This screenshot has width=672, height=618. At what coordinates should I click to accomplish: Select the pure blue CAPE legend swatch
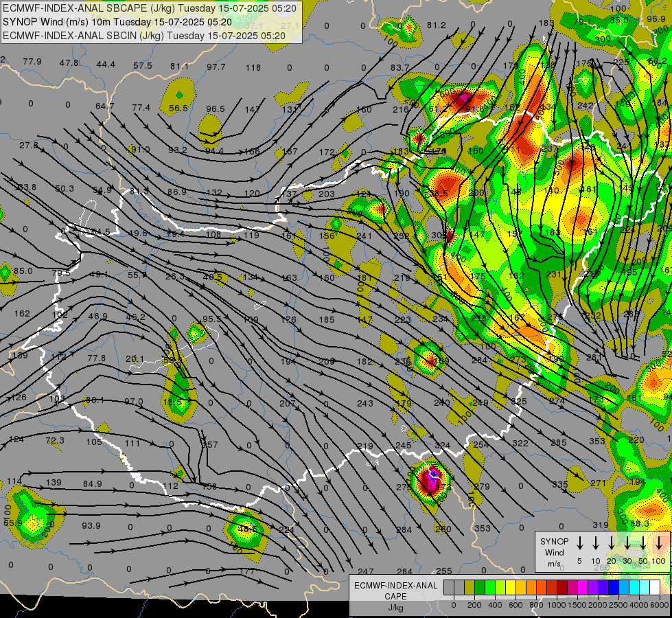[613, 588]
